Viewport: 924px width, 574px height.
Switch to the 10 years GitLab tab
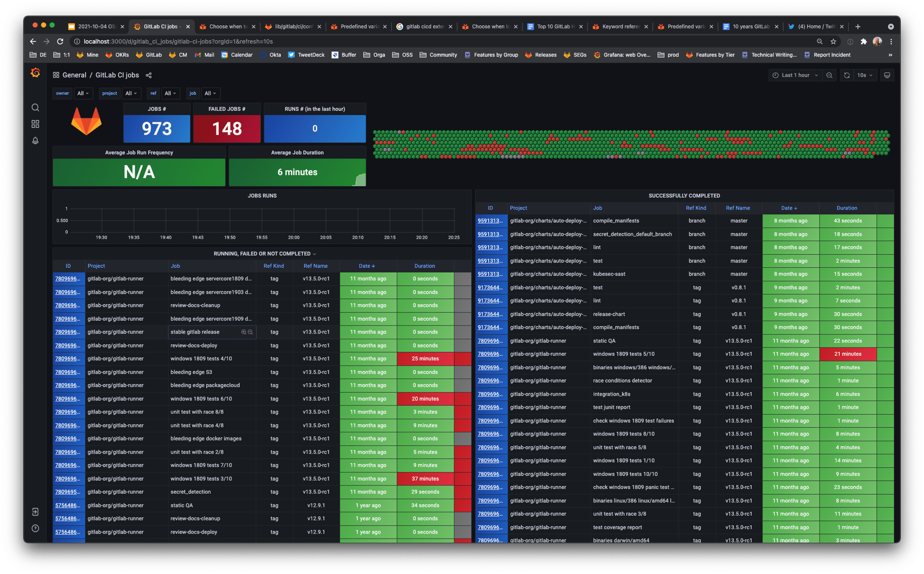[751, 27]
